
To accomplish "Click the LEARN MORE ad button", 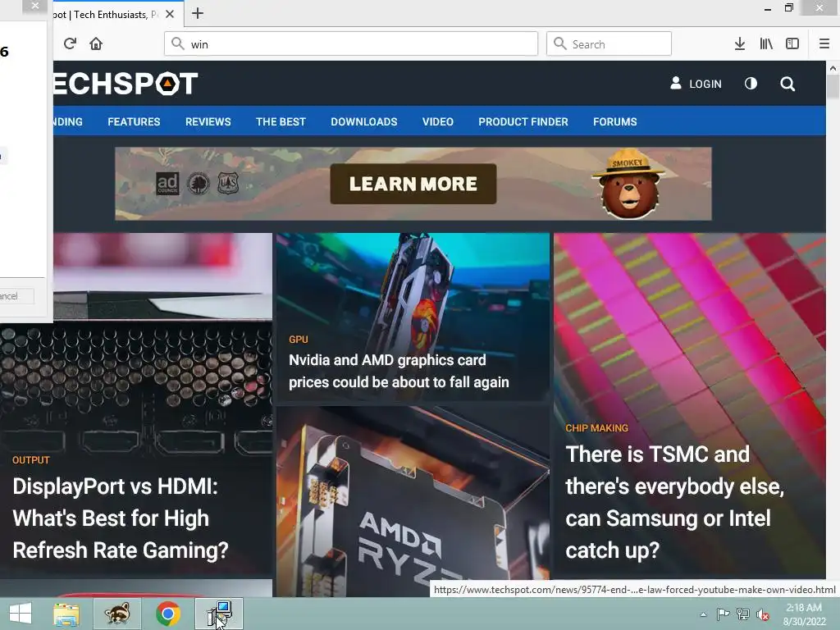I will coord(413,184).
